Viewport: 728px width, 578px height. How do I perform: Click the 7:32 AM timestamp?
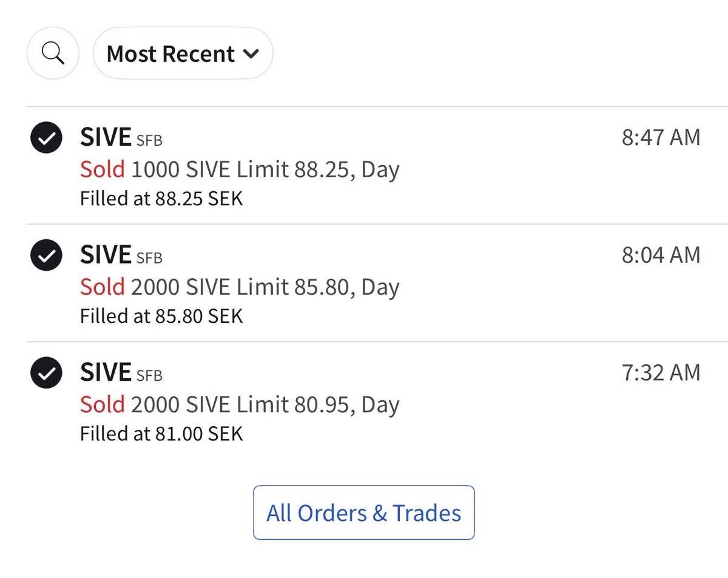(x=661, y=372)
